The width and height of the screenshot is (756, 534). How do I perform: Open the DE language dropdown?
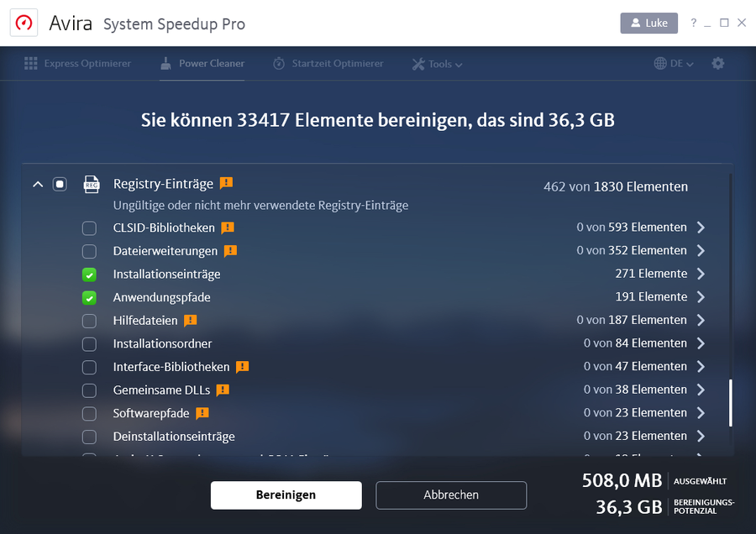676,63
